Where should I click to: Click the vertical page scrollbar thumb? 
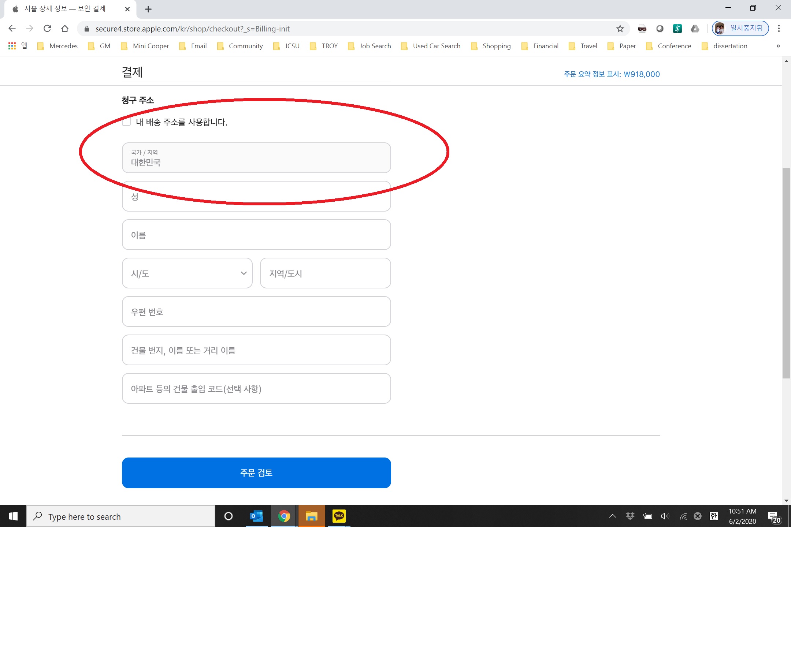click(786, 272)
